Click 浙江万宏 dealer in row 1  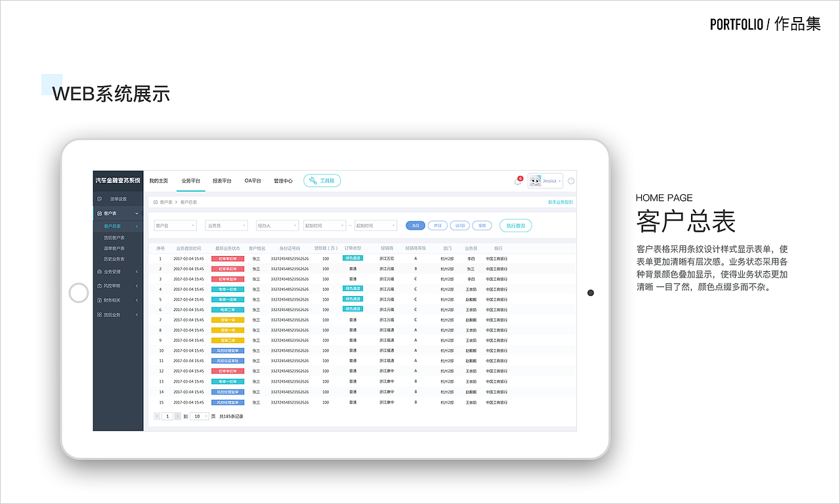(387, 259)
